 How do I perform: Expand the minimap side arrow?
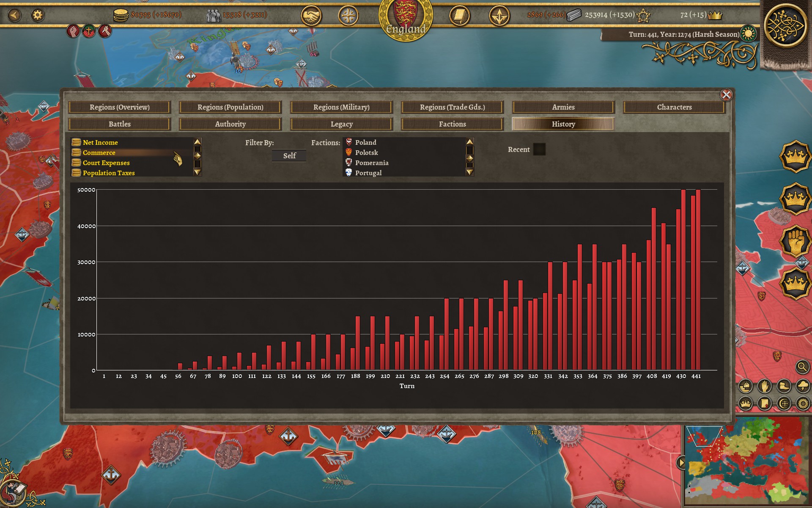(681, 462)
